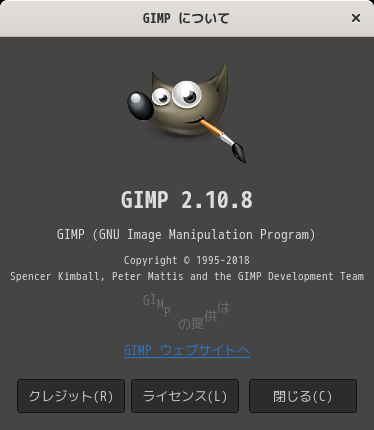The width and height of the screenshot is (374, 430).
Task: Click the black bristle tip of the paintbrush
Action: (x=240, y=153)
